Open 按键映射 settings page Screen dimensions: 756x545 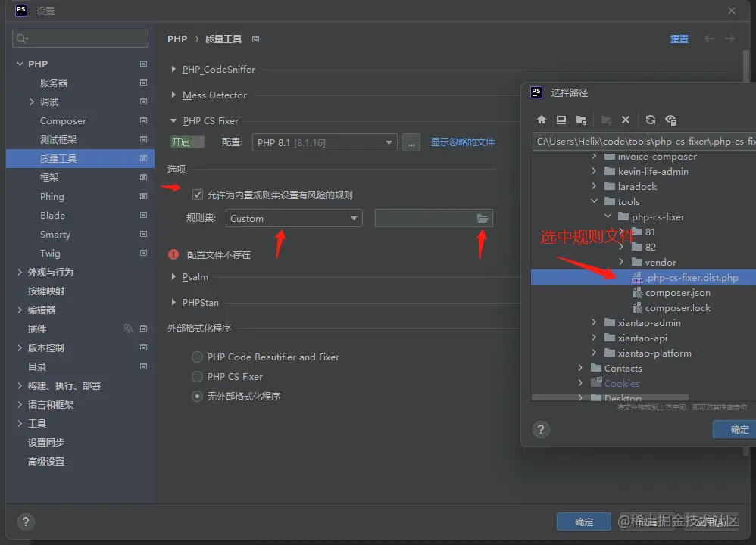coord(45,291)
